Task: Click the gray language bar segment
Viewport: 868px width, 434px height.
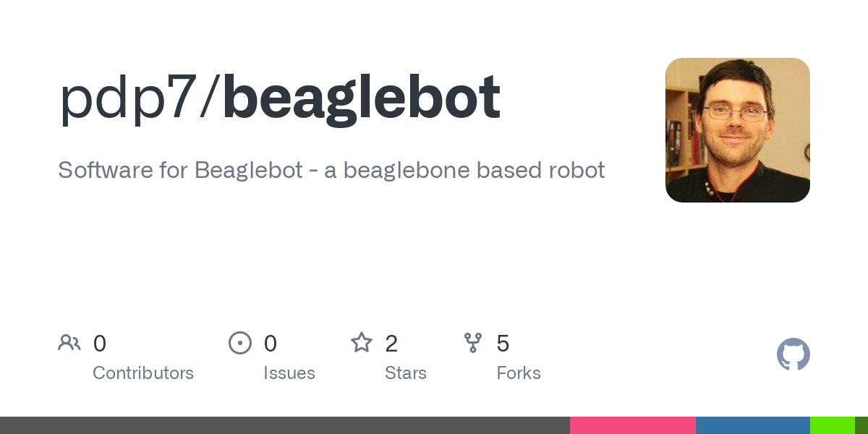Action: pyautogui.click(x=285, y=425)
